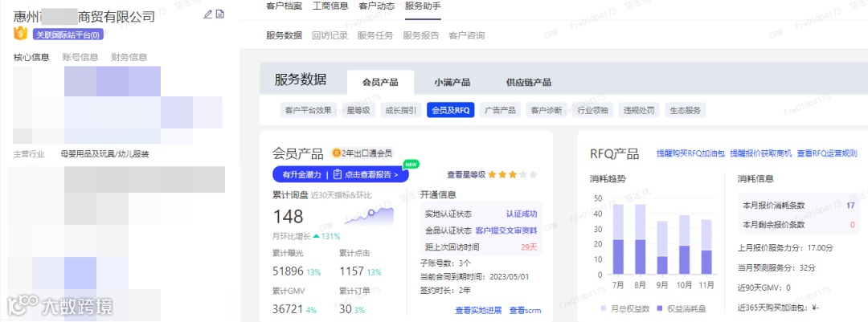Viewport: 868px width, 322px height.
Task: Open the 查看RFQ运营规则 link
Action: [827, 153]
